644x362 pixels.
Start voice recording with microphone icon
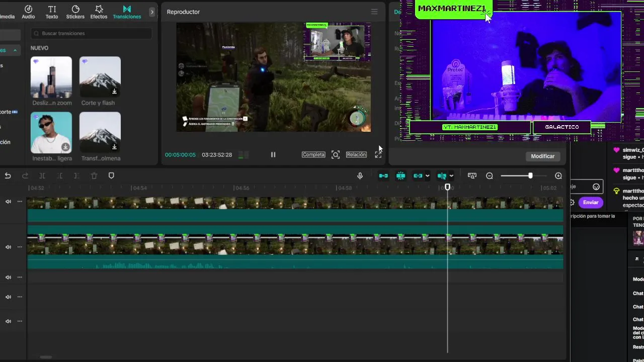[x=360, y=175]
